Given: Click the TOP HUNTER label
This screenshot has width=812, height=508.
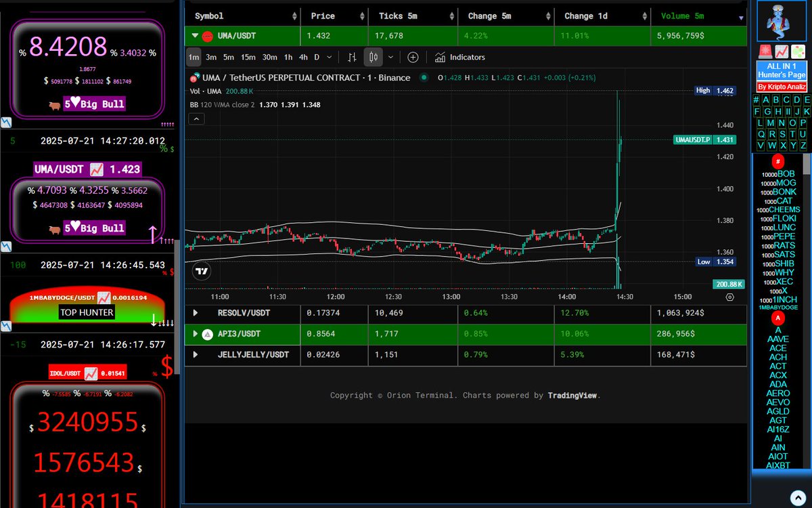Looking at the screenshot, I should tap(86, 313).
